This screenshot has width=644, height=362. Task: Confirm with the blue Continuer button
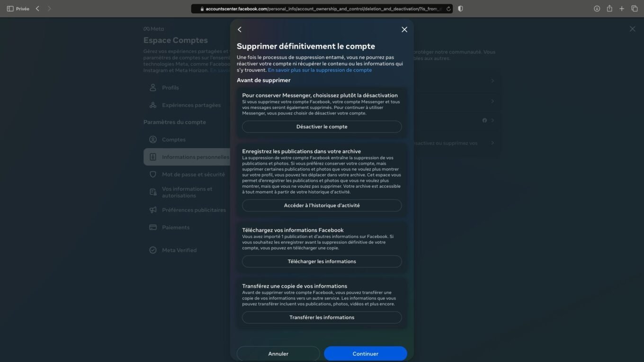click(x=366, y=353)
